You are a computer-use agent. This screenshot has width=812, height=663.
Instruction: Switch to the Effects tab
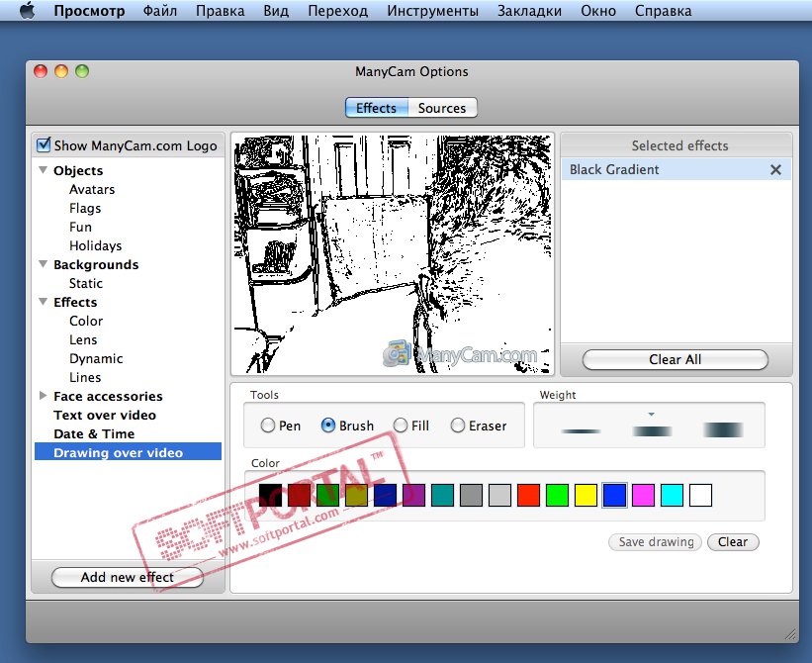click(377, 108)
